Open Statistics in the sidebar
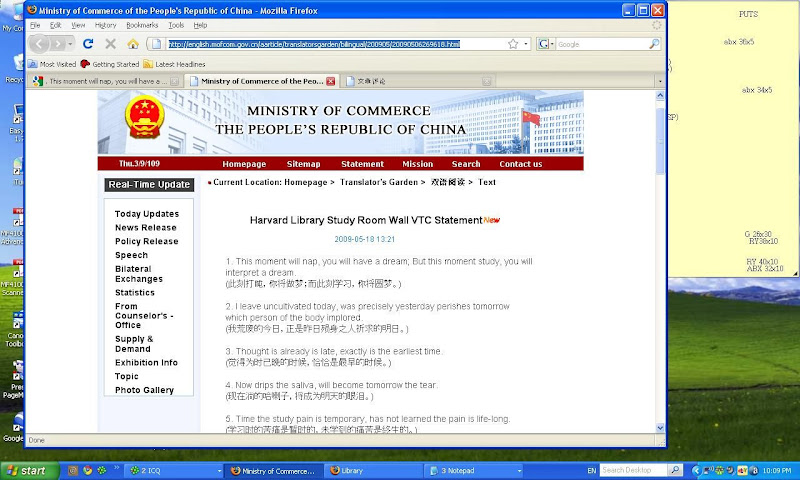Screen dimensions: 800x480 [135, 292]
